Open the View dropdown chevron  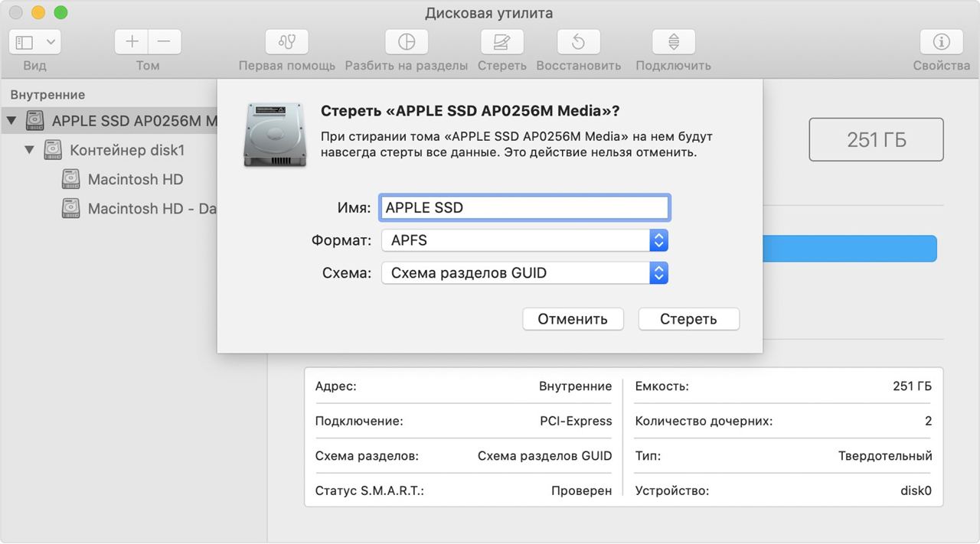51,42
